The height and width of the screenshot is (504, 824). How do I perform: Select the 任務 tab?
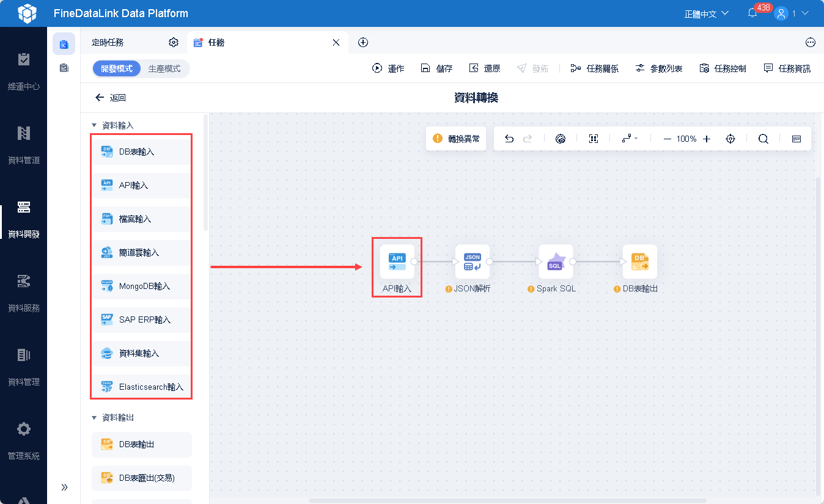pos(216,42)
